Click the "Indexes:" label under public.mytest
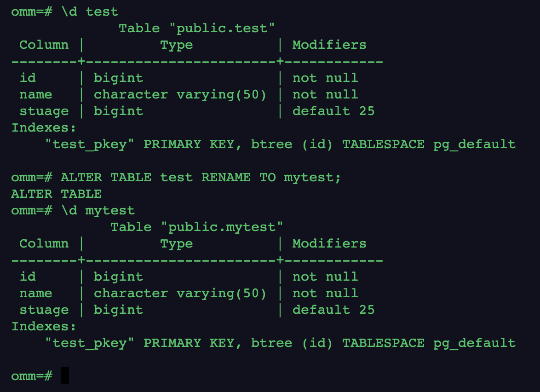540x392 pixels. (44, 326)
